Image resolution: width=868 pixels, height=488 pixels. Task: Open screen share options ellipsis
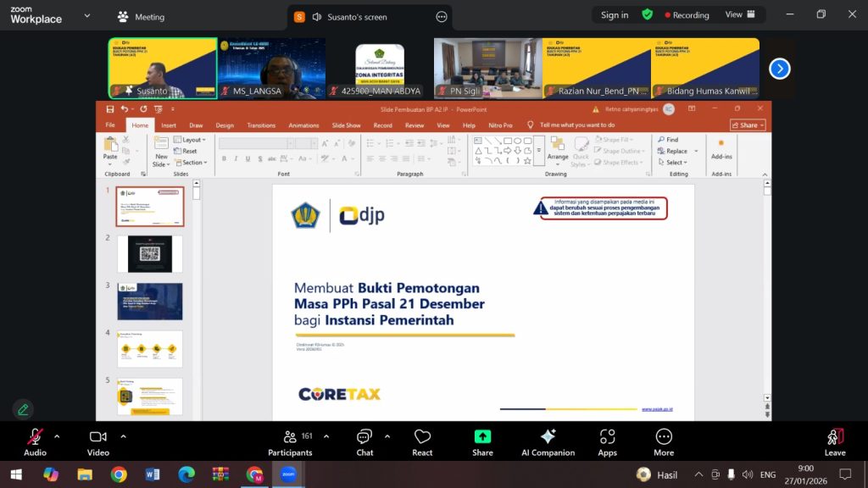(441, 17)
